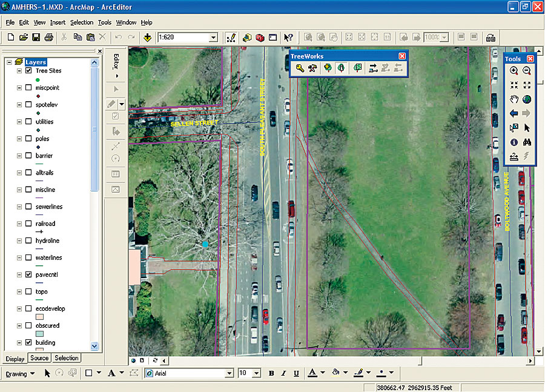The image size is (545, 392).
Task: Uncheck the Tree Sites layer
Action: point(29,71)
